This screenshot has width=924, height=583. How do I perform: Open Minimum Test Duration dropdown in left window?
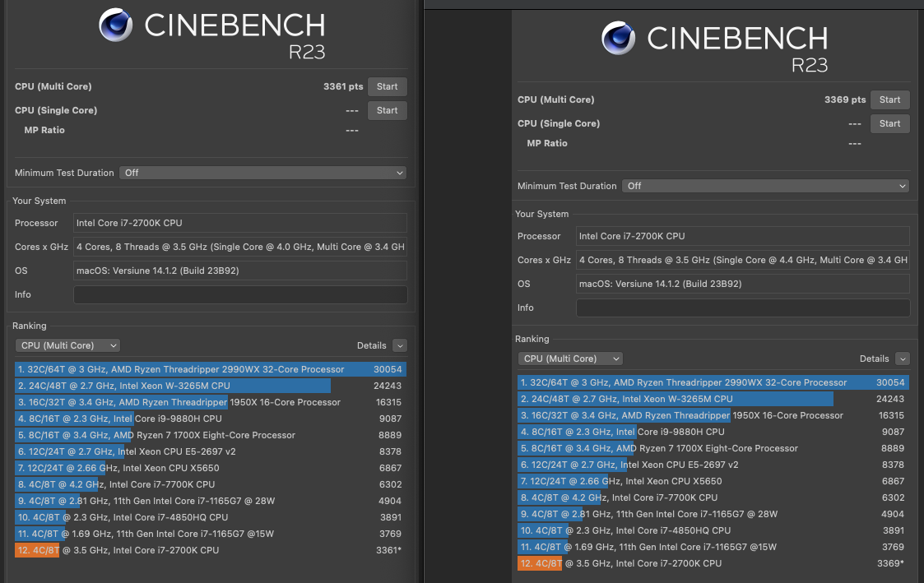point(262,173)
